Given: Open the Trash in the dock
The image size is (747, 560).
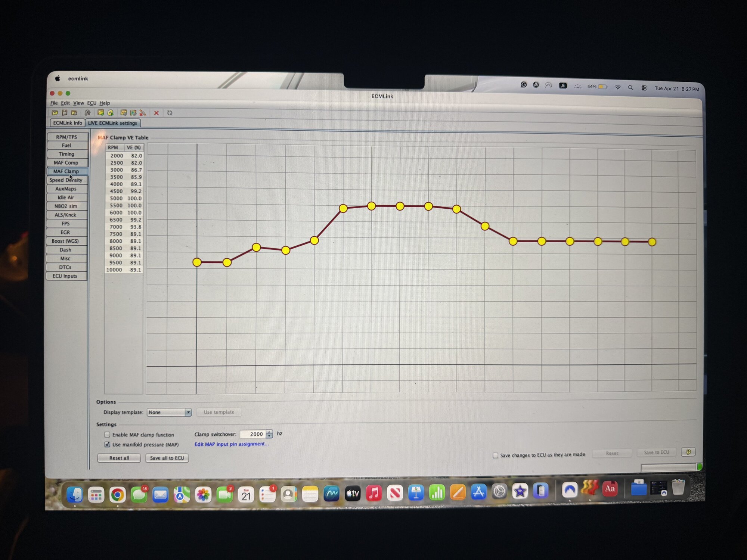Looking at the screenshot, I should pyautogui.click(x=678, y=487).
